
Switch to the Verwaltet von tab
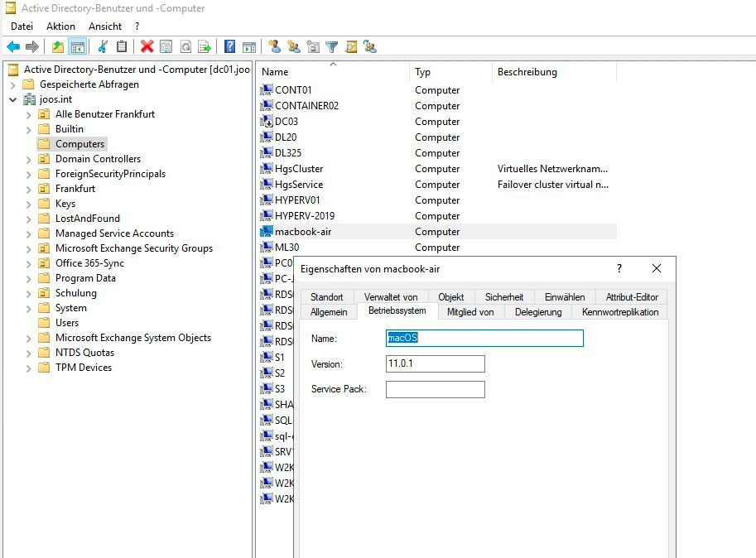tap(391, 297)
